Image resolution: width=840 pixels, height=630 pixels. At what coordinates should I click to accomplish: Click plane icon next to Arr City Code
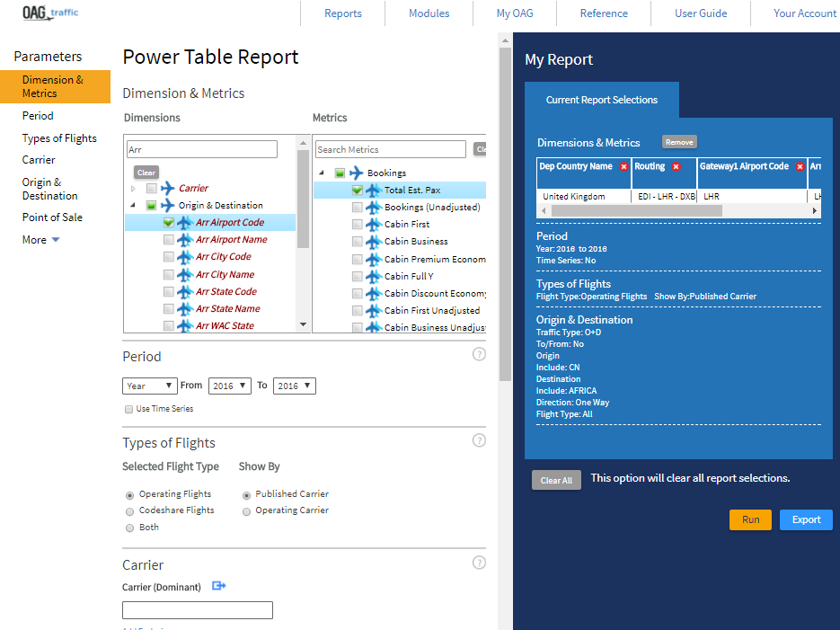(185, 257)
